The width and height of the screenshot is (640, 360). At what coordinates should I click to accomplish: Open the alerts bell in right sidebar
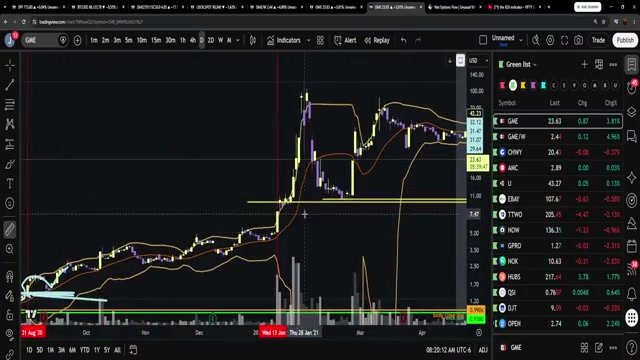point(631,293)
